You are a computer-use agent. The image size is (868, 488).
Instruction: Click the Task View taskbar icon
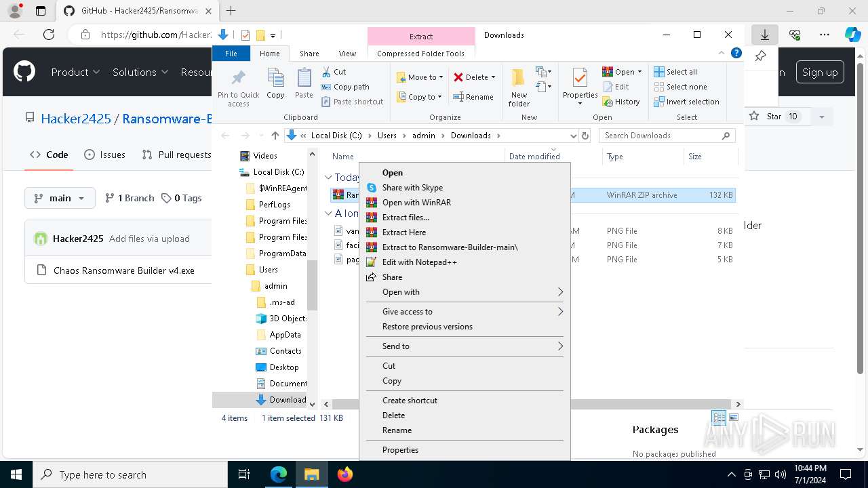[x=244, y=474]
